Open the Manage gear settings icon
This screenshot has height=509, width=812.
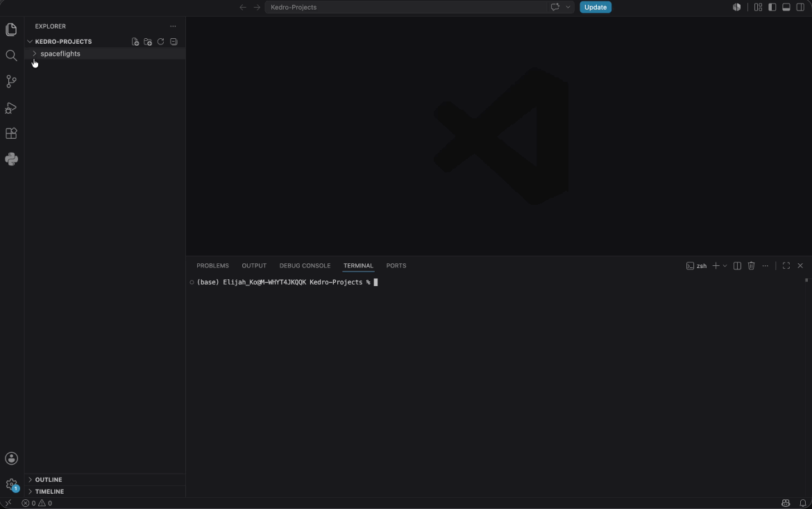pos(11,485)
